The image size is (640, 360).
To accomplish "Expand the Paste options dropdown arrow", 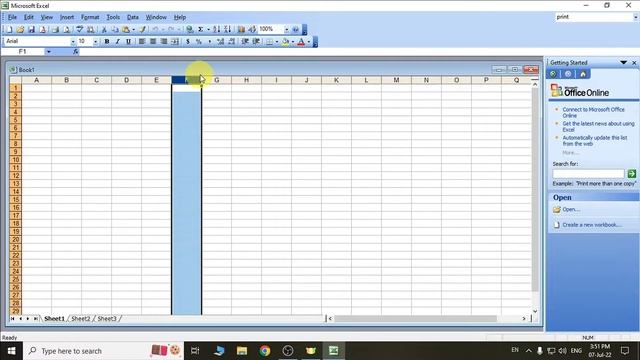I will 133,29.
